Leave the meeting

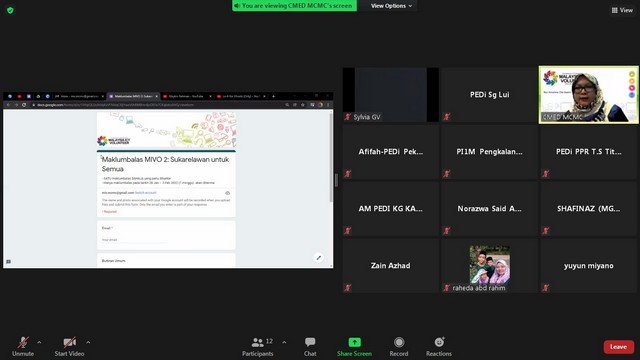618,347
